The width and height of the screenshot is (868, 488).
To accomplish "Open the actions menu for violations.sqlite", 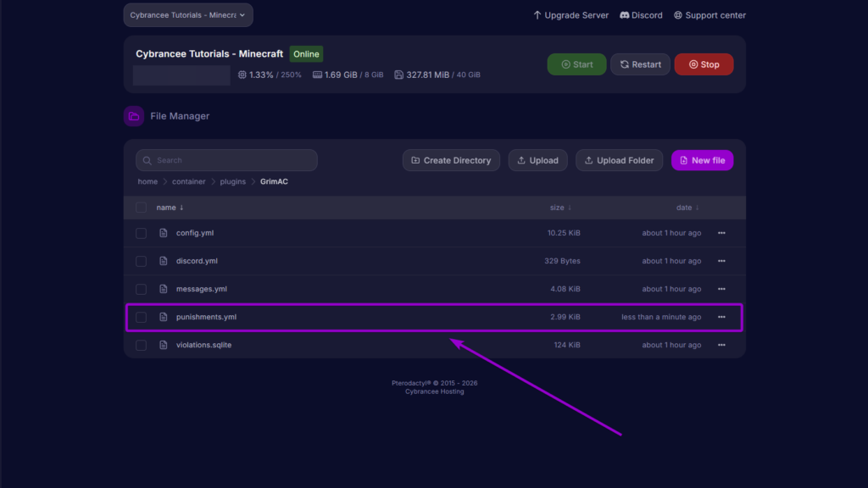I will (x=722, y=345).
